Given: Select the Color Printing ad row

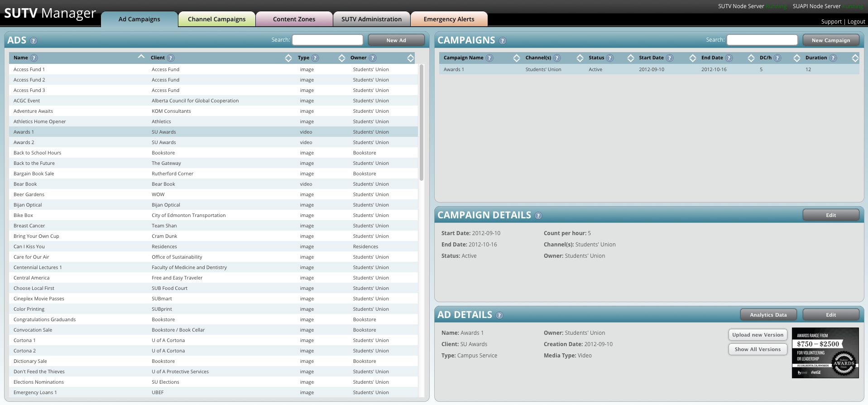Looking at the screenshot, I should [x=214, y=309].
